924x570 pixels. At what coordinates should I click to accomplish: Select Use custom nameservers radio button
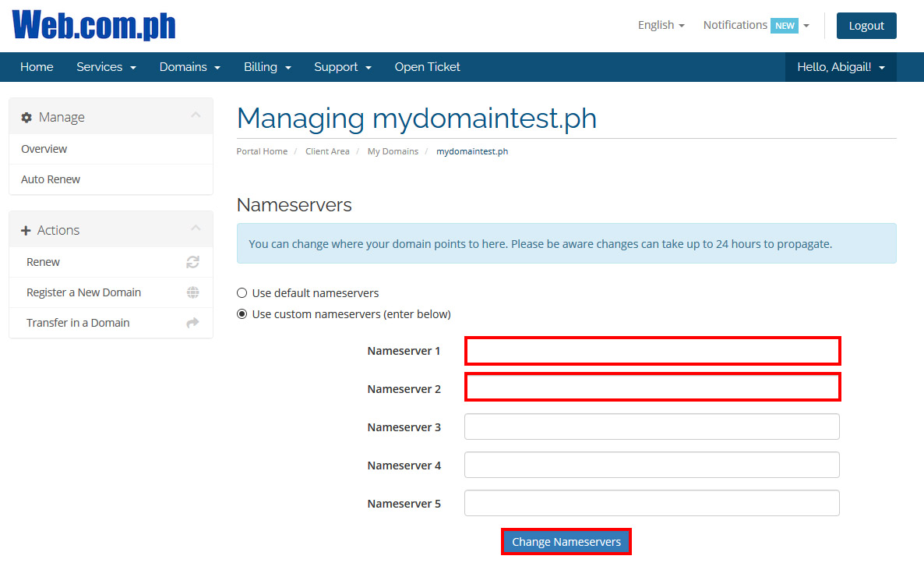[x=242, y=314]
